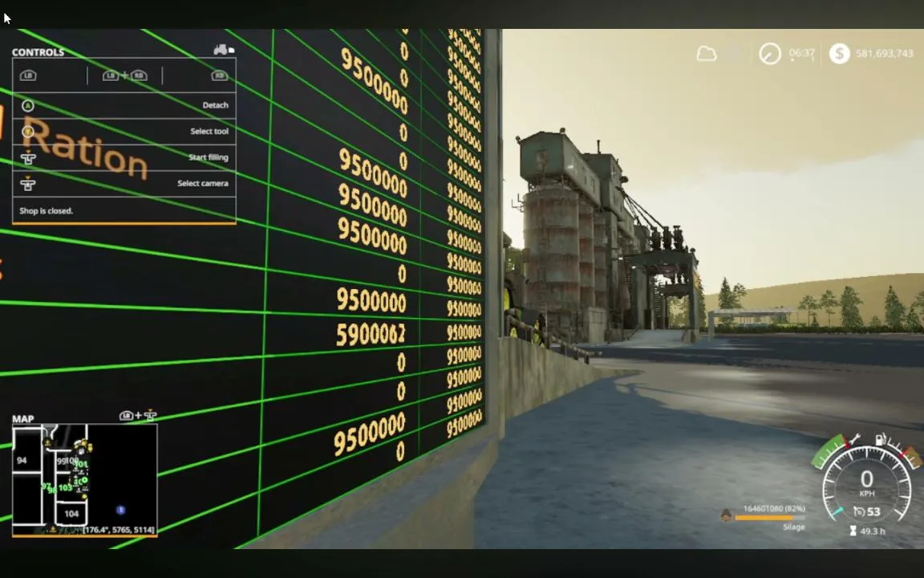Click the operating time 49.3 h
924x578 pixels.
coord(872,531)
